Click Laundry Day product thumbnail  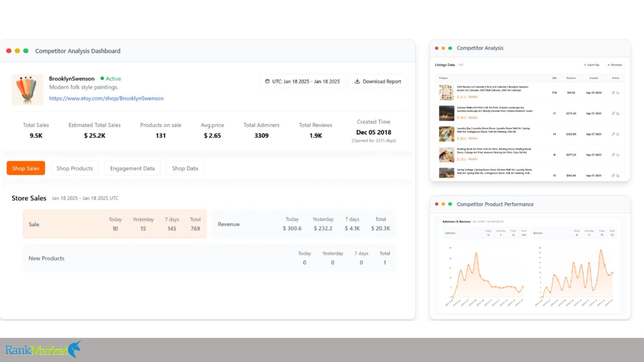coord(446,134)
